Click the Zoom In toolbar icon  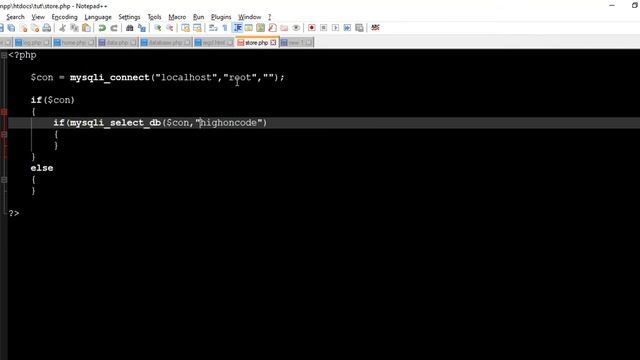coord(158,28)
